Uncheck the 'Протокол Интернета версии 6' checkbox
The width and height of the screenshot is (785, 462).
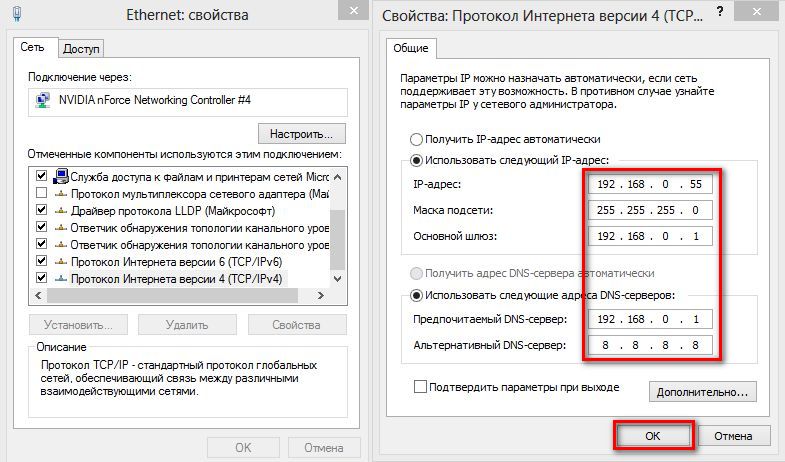[42, 262]
